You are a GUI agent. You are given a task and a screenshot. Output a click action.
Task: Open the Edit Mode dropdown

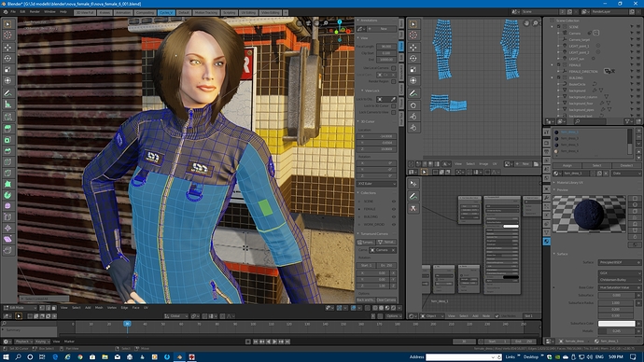[20, 307]
